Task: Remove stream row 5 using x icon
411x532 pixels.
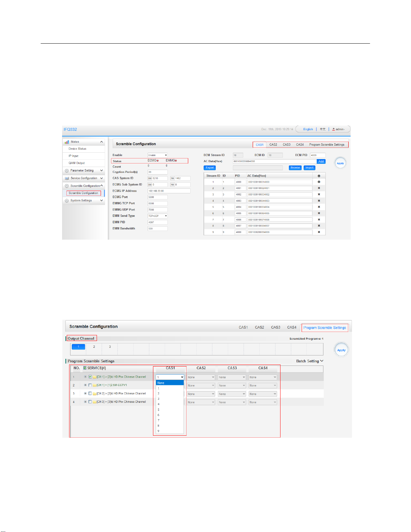Action: coord(319,207)
